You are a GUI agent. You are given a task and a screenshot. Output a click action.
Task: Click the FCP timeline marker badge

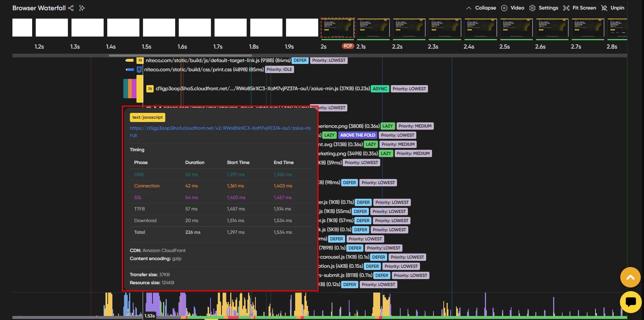(x=348, y=46)
